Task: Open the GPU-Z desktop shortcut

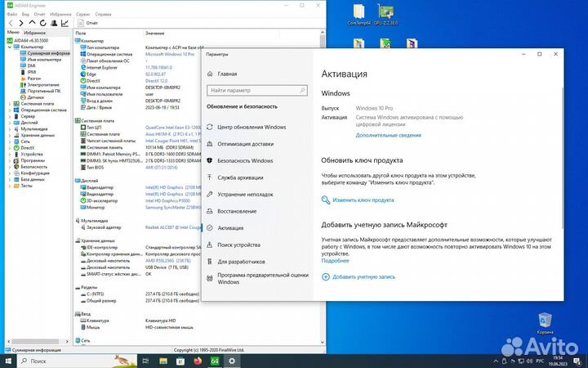Action: click(385, 15)
